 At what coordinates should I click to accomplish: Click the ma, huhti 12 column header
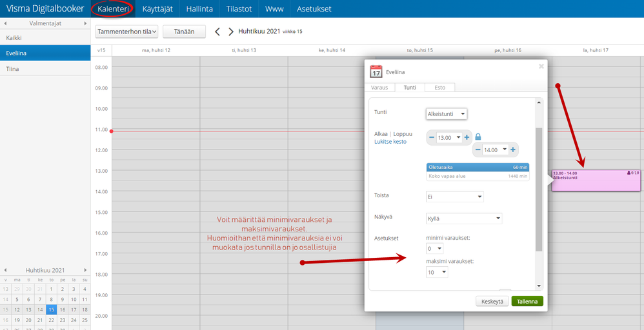click(x=156, y=50)
